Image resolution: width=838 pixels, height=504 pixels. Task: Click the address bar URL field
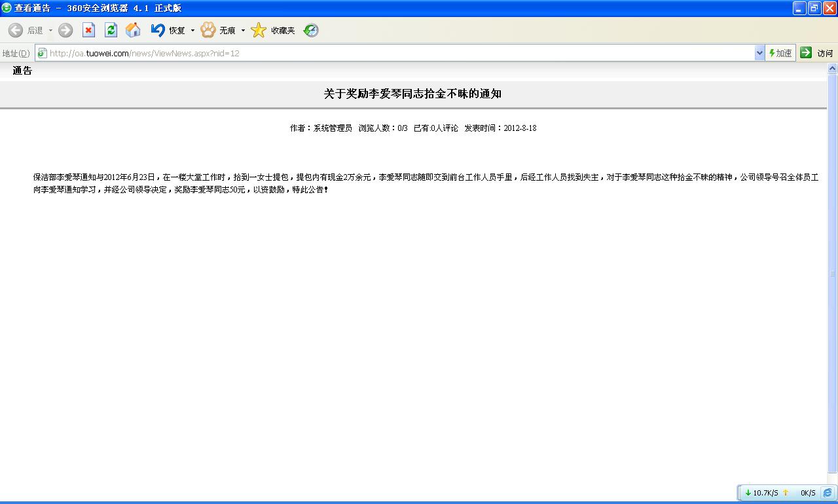coord(393,53)
